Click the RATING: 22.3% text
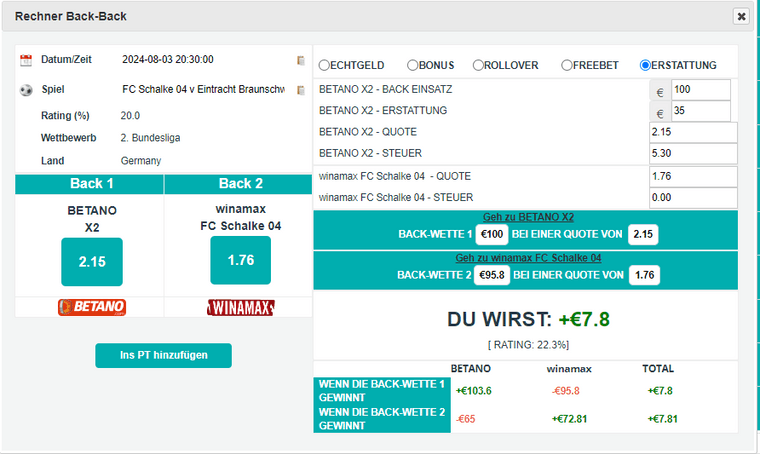This screenshot has width=760, height=454. click(x=528, y=345)
